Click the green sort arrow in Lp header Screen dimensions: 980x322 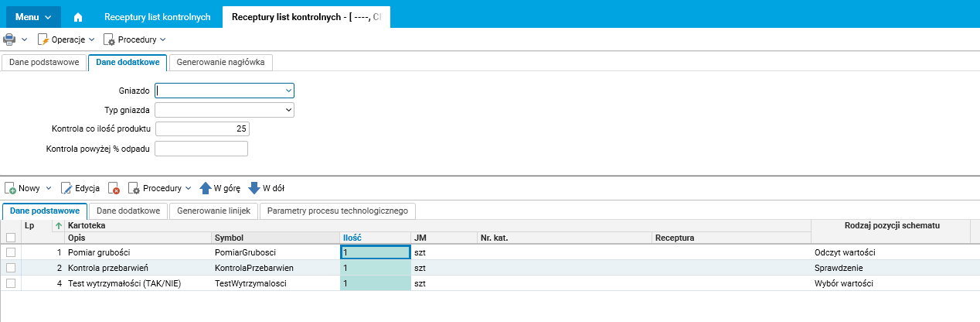click(x=59, y=225)
